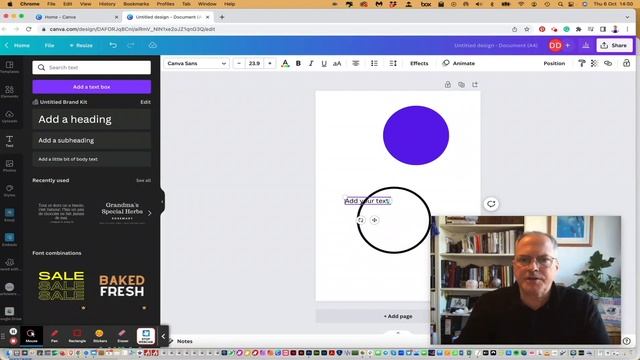Add collaborator with plus next to avatar
Viewport: 640px width, 360px height.
[x=567, y=45]
